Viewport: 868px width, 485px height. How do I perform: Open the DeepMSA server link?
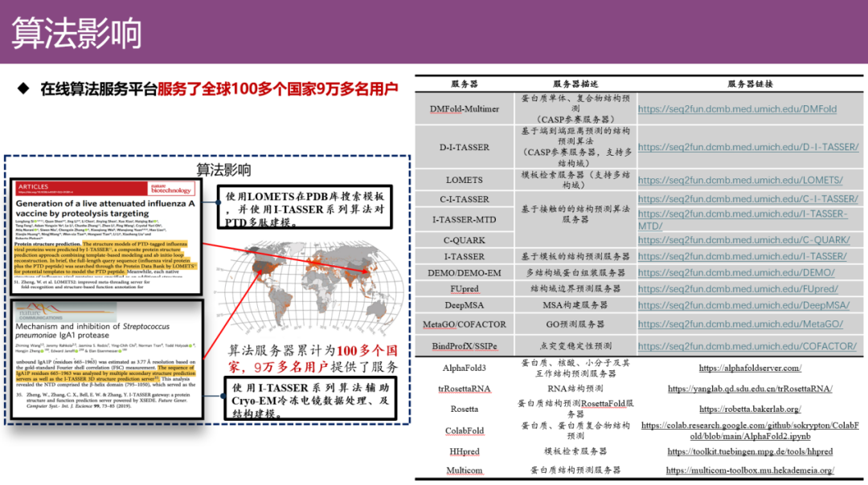(743, 305)
